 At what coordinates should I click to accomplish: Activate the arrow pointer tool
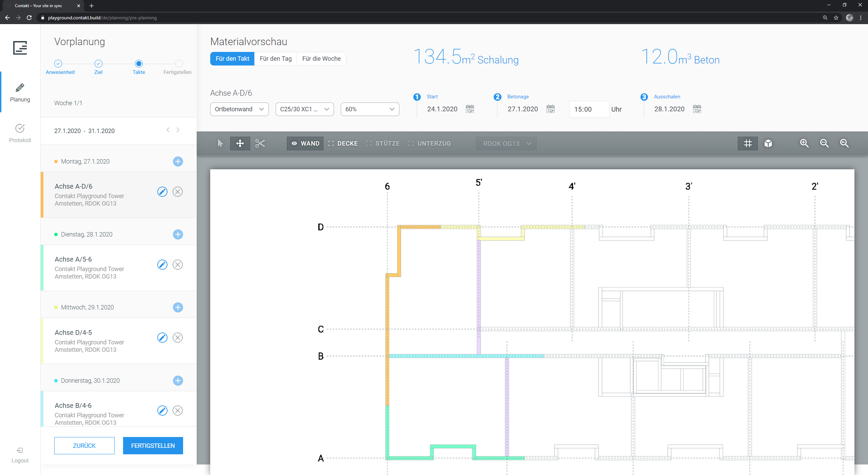(220, 143)
